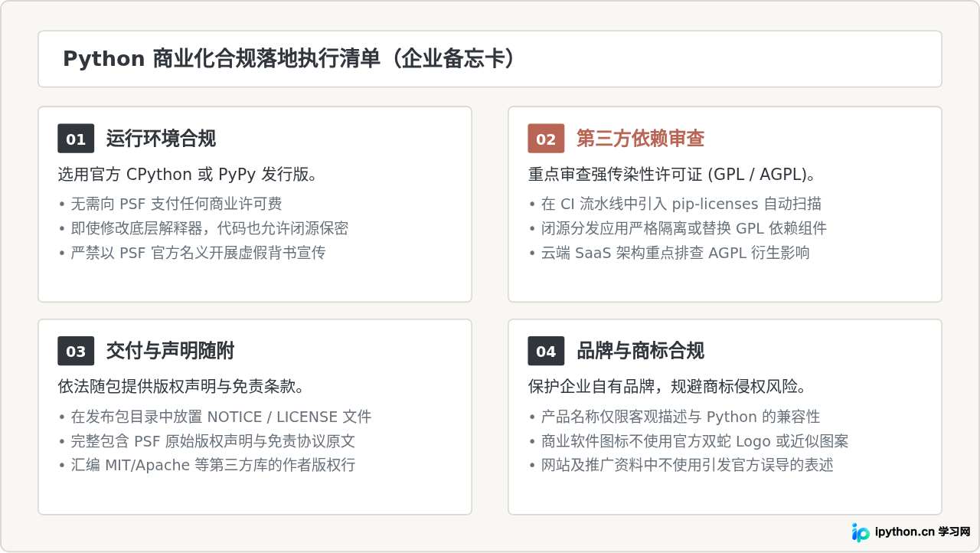Image resolution: width=980 pixels, height=553 pixels.
Task: Select bullet "即使修改底层解释器，代码也允许闭源保密"
Action: point(203,228)
